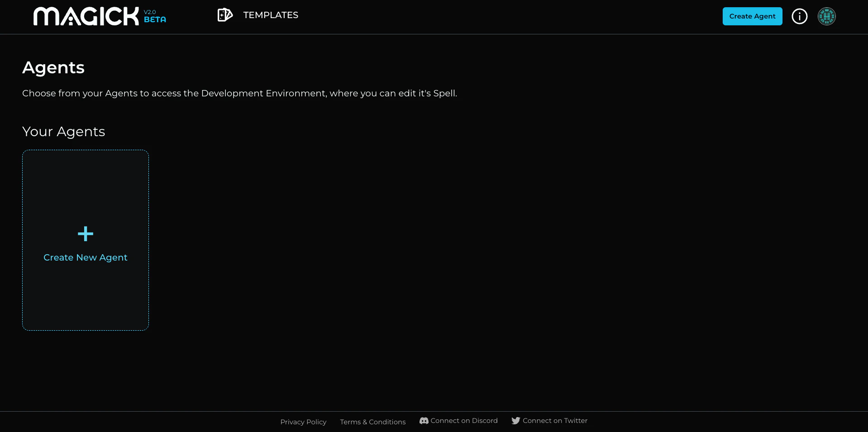Select TEMPLATES in the navigation bar
This screenshot has width=868, height=432.
click(x=271, y=15)
